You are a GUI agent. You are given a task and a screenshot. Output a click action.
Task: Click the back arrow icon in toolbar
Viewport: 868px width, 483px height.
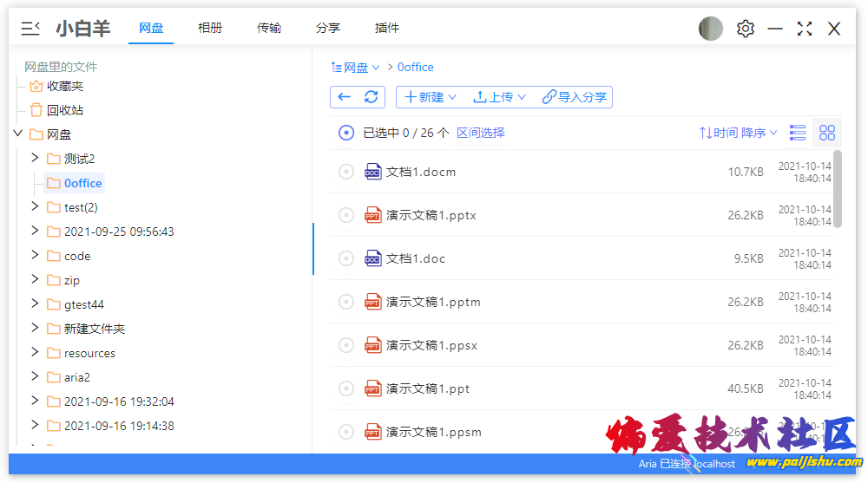(x=345, y=97)
